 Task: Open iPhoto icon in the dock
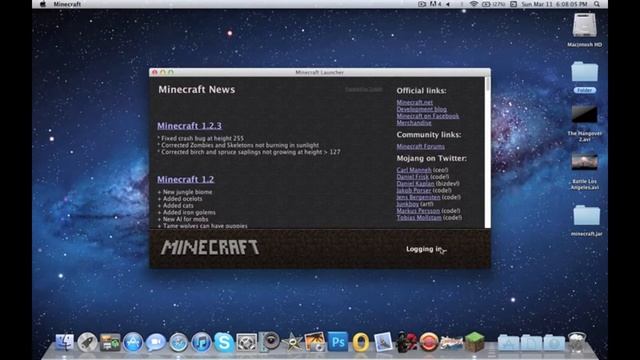coord(315,342)
